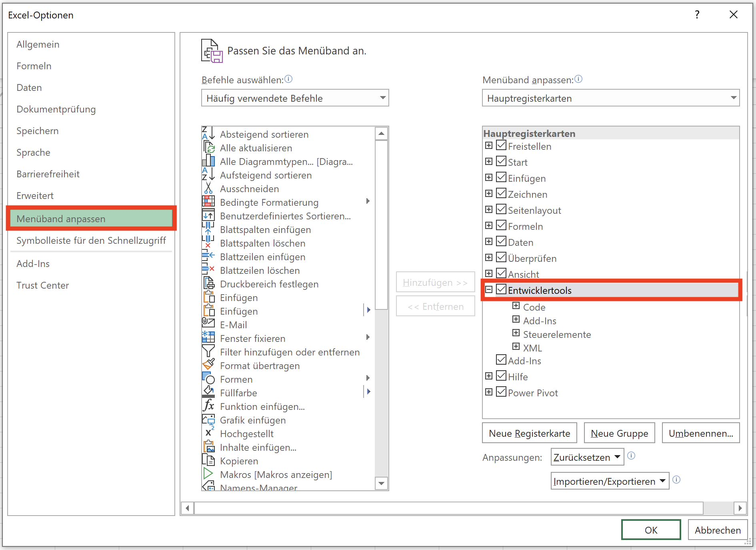
Task: Toggle the Zeichnen tab checkbox
Action: [501, 193]
